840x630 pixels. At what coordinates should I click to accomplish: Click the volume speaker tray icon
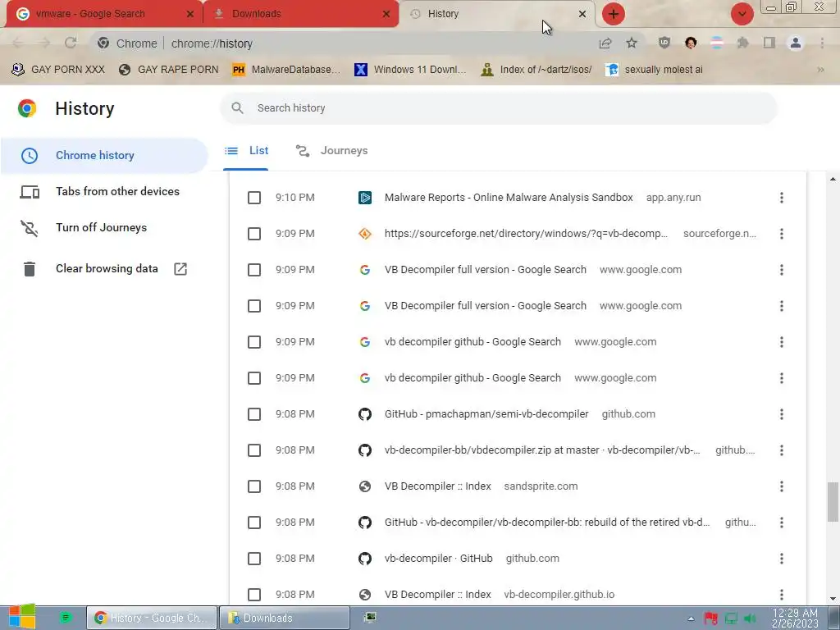point(750,619)
